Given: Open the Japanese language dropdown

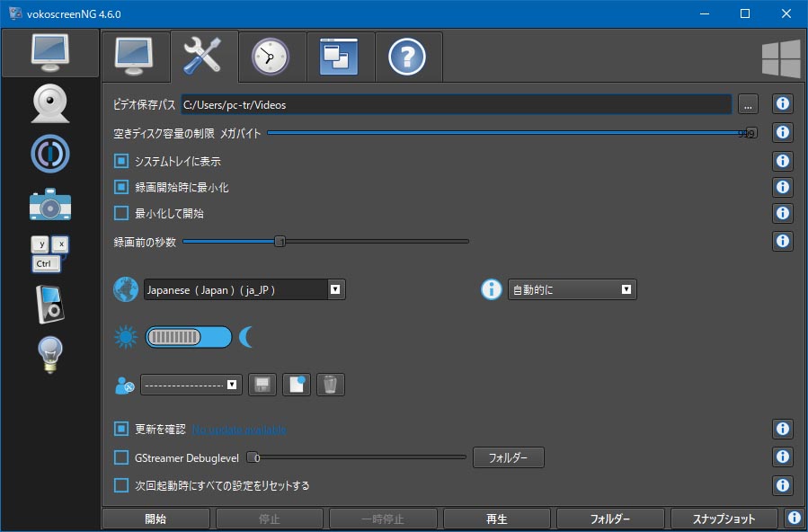Looking at the screenshot, I should point(244,289).
